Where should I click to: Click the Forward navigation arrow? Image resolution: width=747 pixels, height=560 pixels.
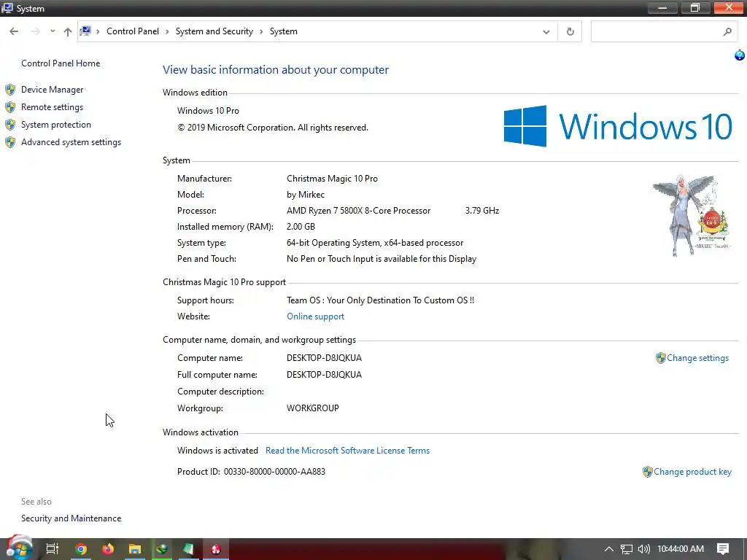35,31
